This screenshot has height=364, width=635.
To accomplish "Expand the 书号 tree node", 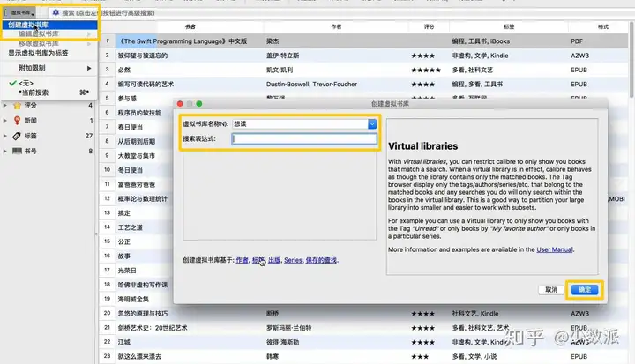I will pyautogui.click(x=5, y=151).
